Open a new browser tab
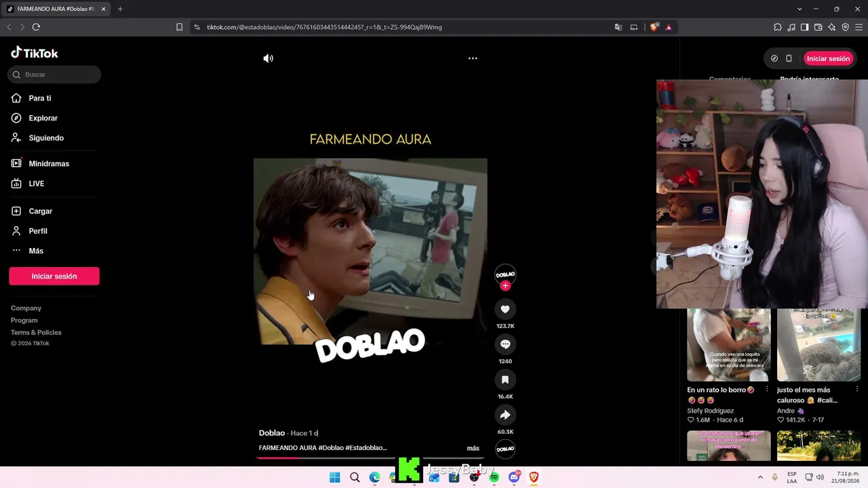This screenshot has height=488, width=868. pos(120,9)
